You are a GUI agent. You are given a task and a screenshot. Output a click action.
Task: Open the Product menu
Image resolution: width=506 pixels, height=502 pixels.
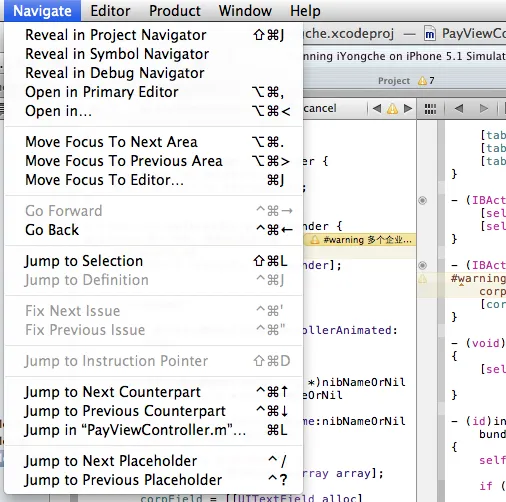175,11
